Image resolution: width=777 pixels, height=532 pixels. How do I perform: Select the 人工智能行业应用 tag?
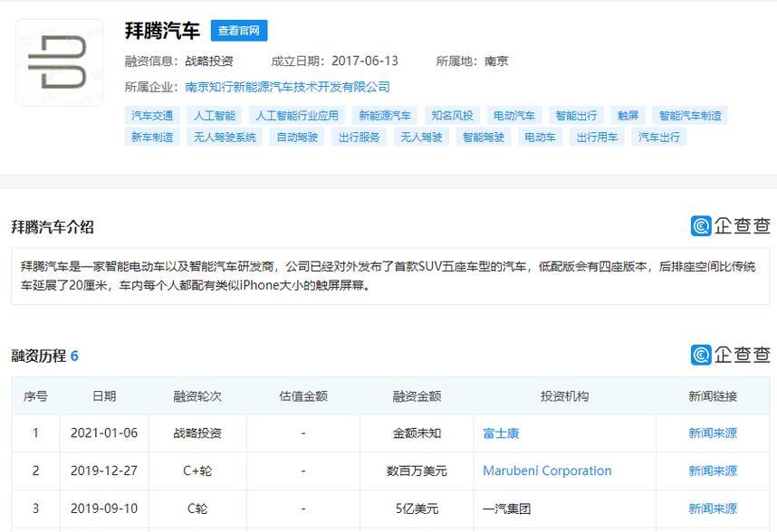[297, 115]
